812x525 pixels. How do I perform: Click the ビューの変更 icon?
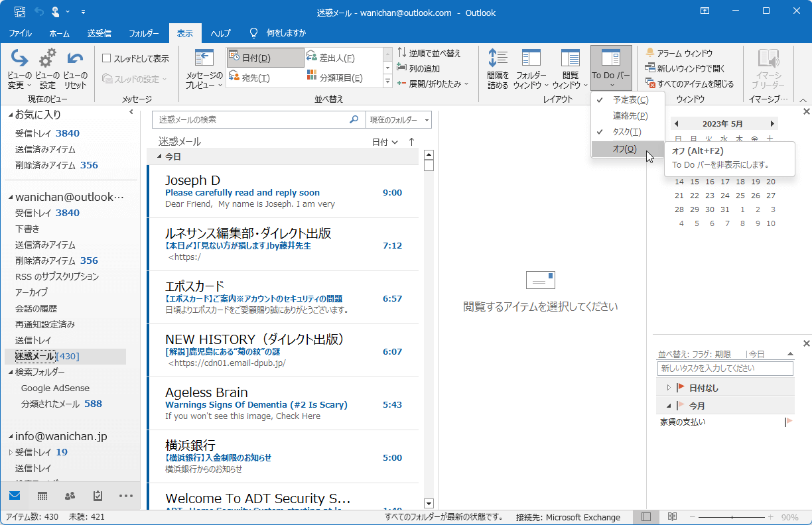(19, 70)
